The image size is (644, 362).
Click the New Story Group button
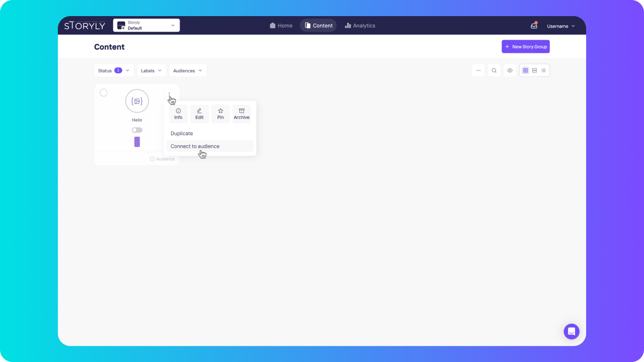[x=526, y=47]
